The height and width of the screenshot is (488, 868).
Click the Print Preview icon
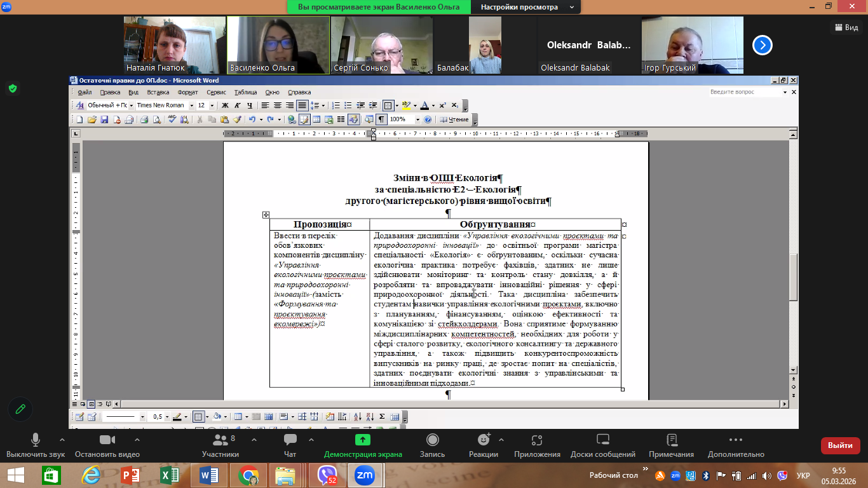tap(156, 119)
